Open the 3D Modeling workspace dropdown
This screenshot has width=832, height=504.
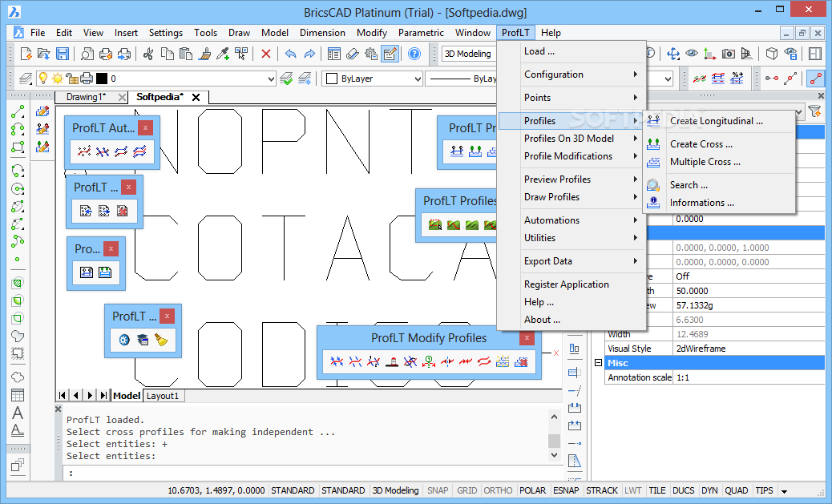(x=469, y=54)
